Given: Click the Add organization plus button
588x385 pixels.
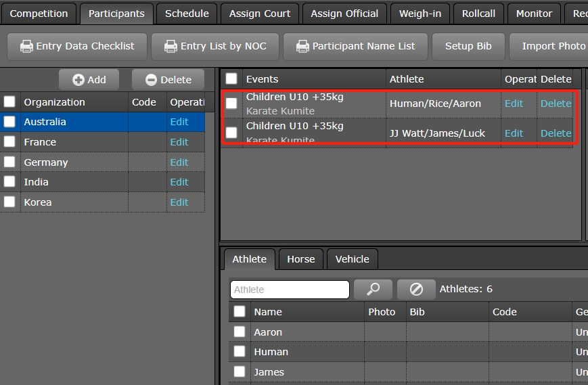Looking at the screenshot, I should (x=89, y=80).
